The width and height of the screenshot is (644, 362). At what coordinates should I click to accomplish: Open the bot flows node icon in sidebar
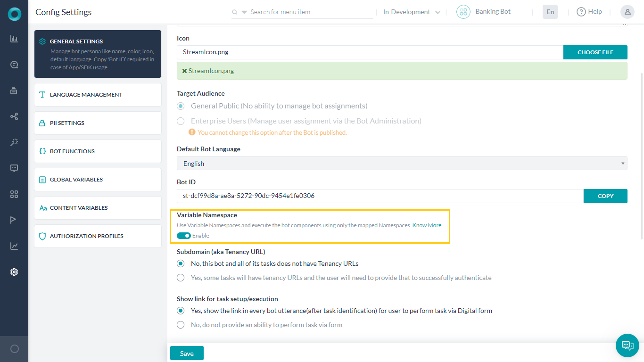pyautogui.click(x=14, y=116)
